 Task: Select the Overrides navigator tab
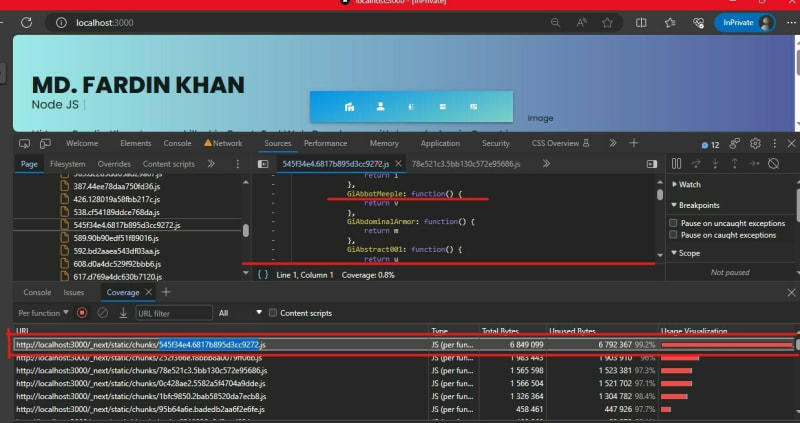coord(114,164)
